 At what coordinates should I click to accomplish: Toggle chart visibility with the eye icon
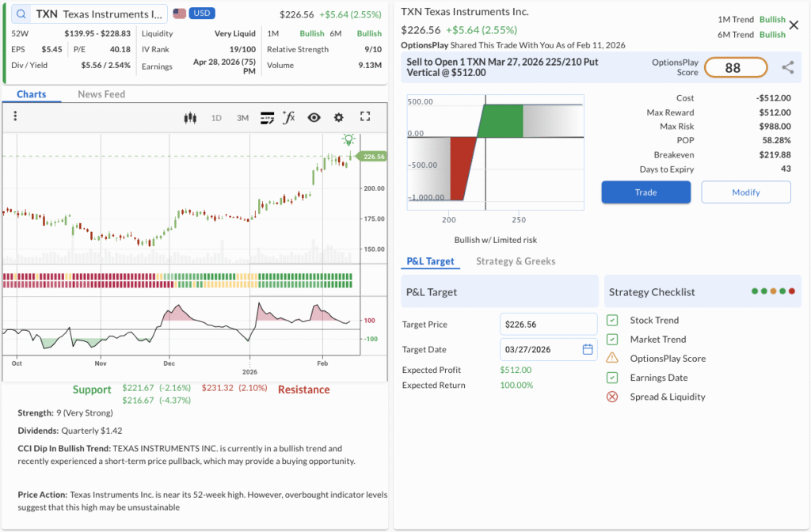(314, 117)
